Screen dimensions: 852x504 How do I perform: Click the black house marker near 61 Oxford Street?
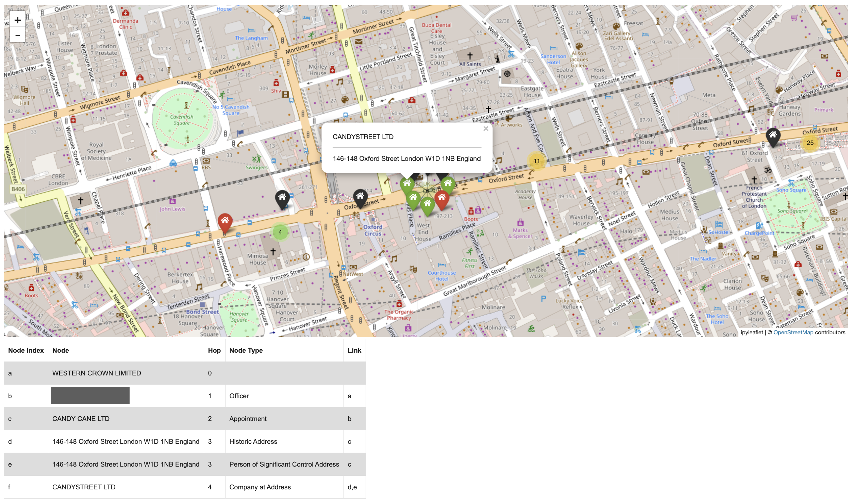click(772, 136)
